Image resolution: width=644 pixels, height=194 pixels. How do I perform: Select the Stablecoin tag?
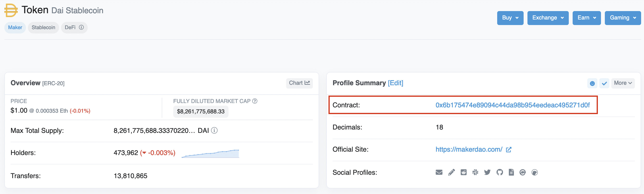[43, 27]
